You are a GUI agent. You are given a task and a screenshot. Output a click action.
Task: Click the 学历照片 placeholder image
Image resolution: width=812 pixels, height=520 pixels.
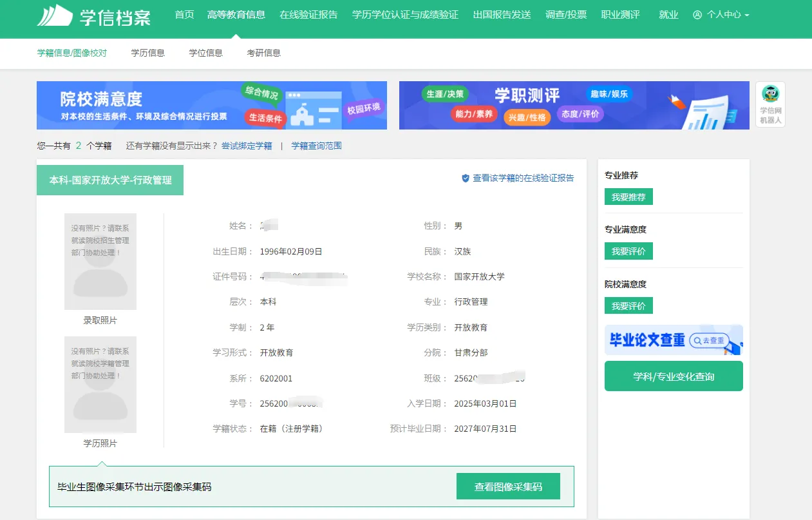tap(100, 385)
